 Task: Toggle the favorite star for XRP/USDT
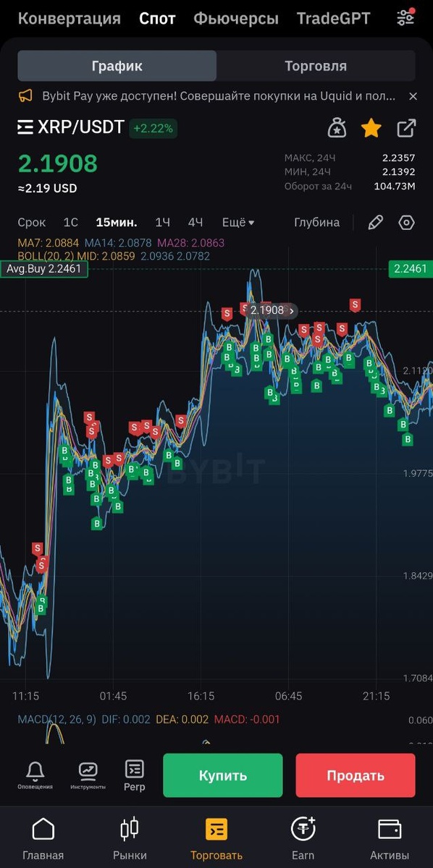click(371, 129)
